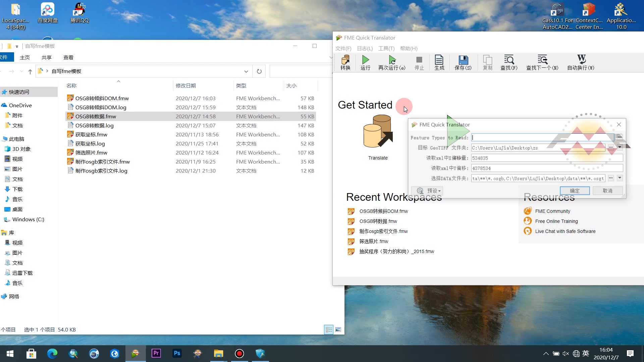Click Windows Start button

(10, 354)
